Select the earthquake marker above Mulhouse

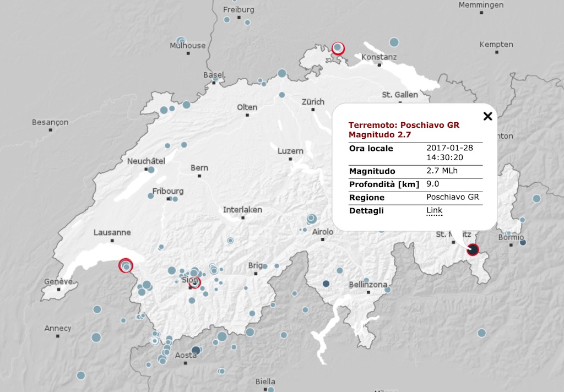181,41
